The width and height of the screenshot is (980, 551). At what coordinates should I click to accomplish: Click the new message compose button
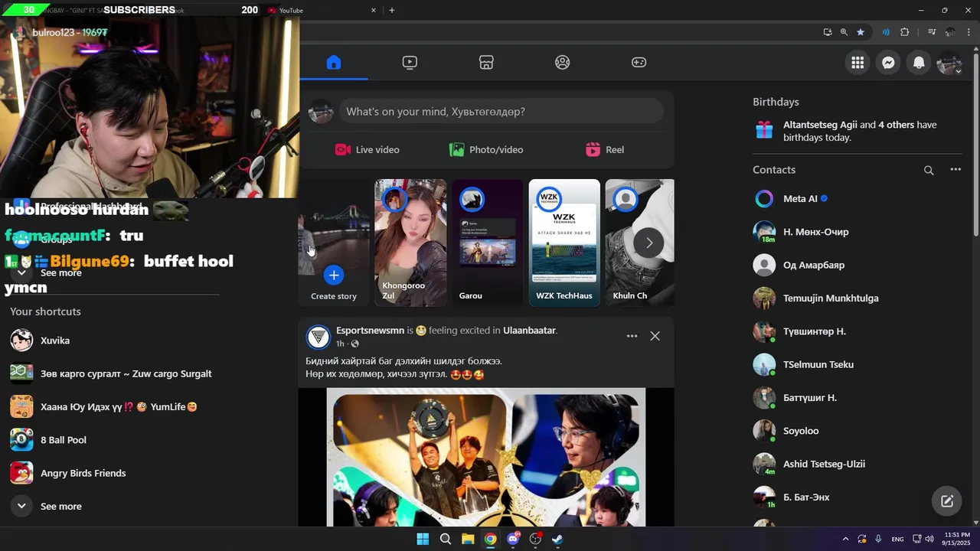[947, 501]
